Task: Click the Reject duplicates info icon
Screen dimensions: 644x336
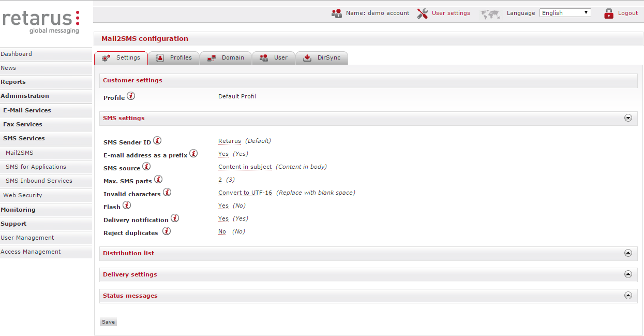Action: click(x=167, y=230)
